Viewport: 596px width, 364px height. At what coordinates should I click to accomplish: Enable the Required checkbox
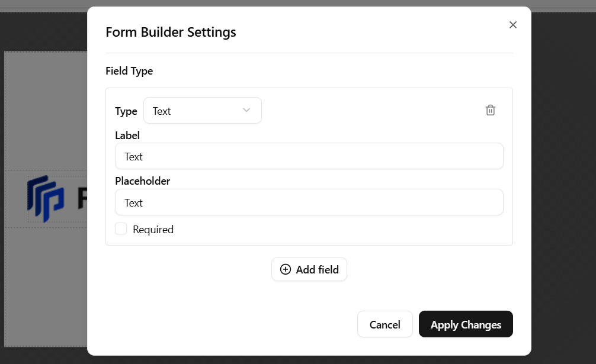tap(121, 229)
